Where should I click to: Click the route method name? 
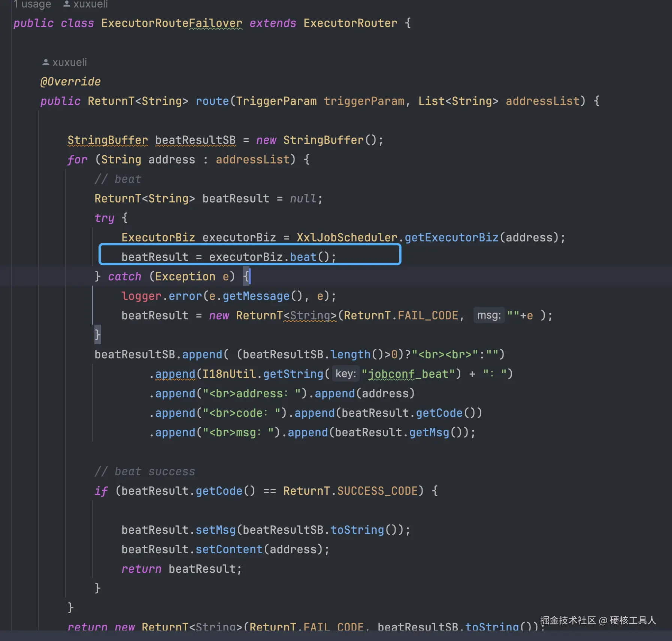tap(212, 101)
